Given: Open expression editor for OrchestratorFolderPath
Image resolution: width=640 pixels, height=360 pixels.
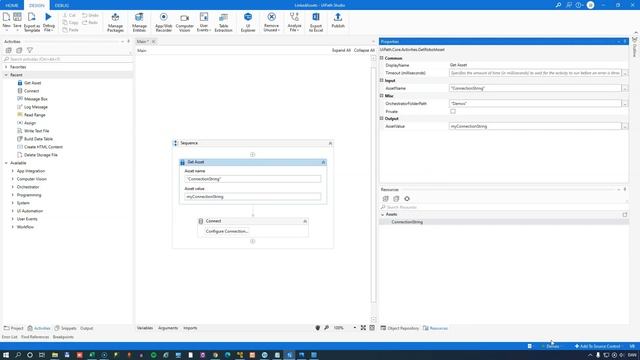Looking at the screenshot, I should [624, 104].
